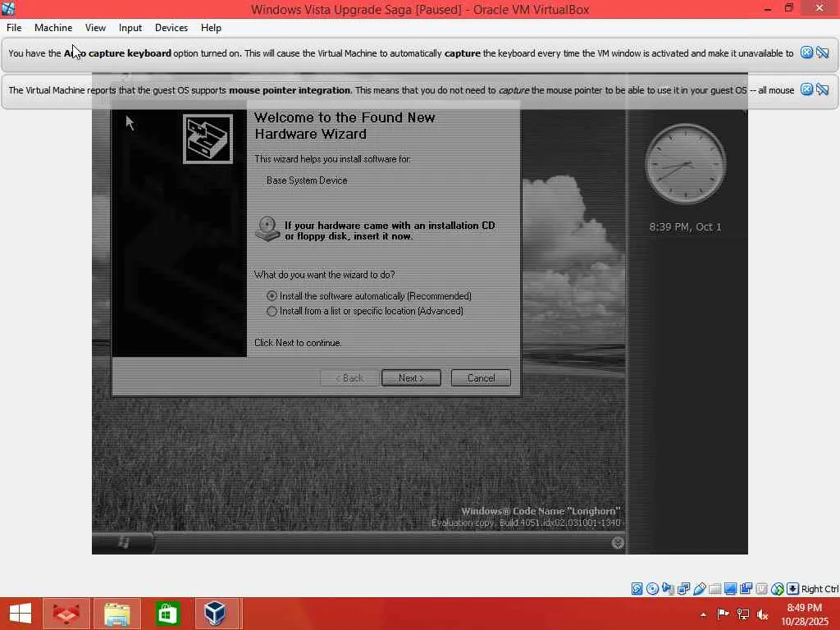Click the network adapters status icon
The width and height of the screenshot is (840, 630).
(683, 589)
